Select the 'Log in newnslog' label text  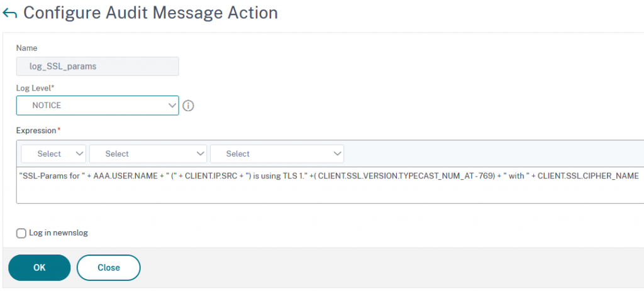(58, 233)
